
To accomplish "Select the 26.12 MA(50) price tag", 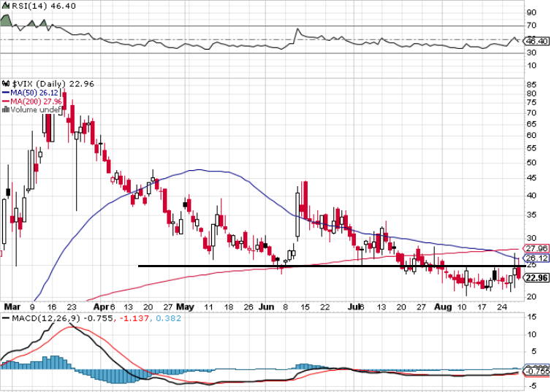I will click(536, 258).
